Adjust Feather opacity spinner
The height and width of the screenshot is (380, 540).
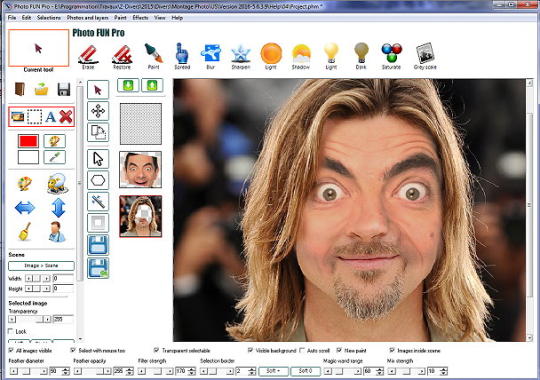pos(130,371)
